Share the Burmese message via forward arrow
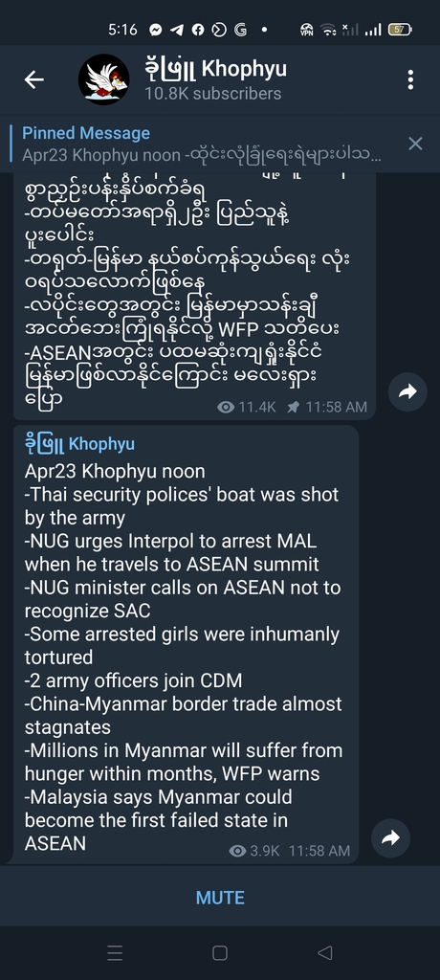The width and height of the screenshot is (440, 980). pos(407,391)
